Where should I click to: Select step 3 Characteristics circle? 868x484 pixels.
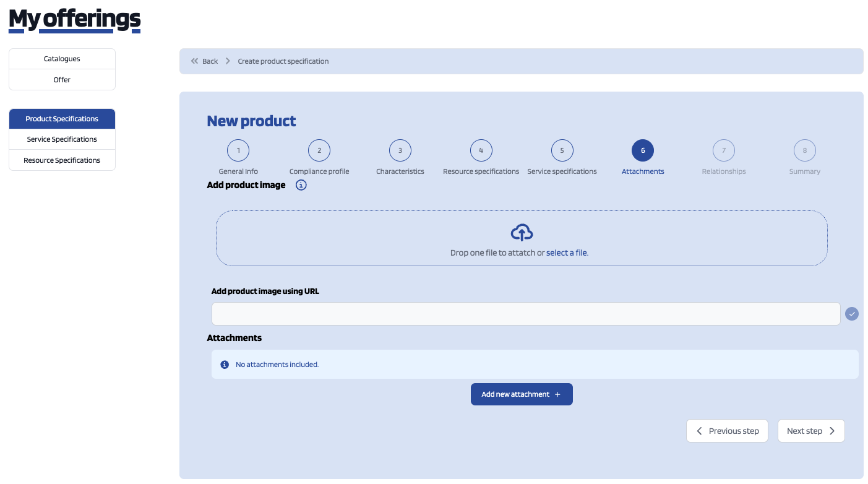(x=400, y=150)
